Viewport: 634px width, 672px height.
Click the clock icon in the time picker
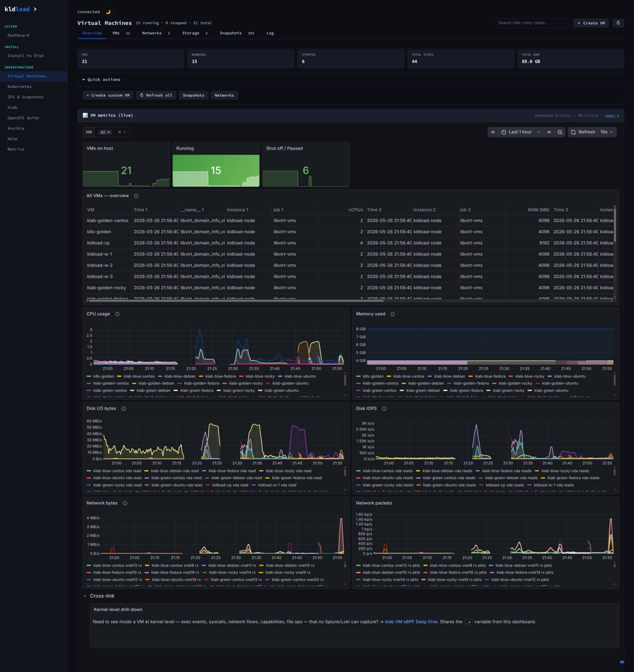[504, 132]
